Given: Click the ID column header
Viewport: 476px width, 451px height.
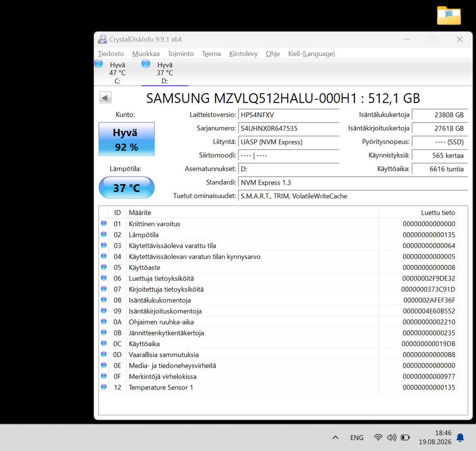Looking at the screenshot, I should point(117,212).
